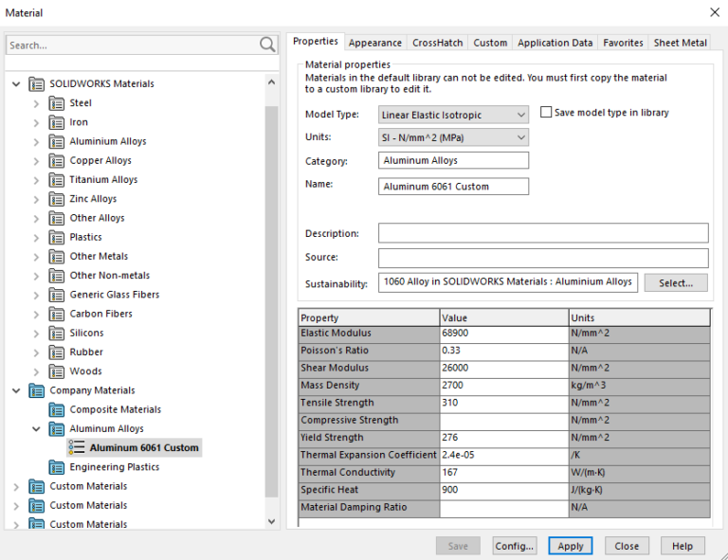Click the Engineering Plastics folder icon
This screenshot has width=728, height=560.
tap(57, 467)
